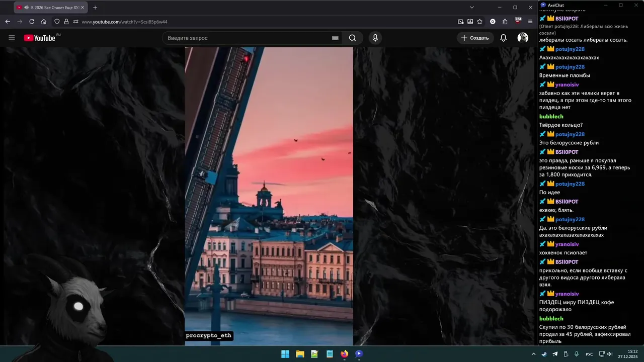Click AxelChat title bar icon
The height and width of the screenshot is (362, 644).
click(x=543, y=5)
